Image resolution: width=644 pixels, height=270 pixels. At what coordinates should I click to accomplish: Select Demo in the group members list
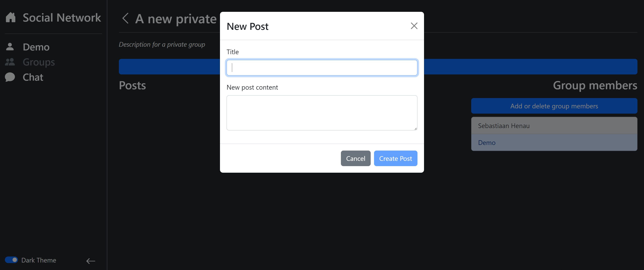tap(554, 142)
